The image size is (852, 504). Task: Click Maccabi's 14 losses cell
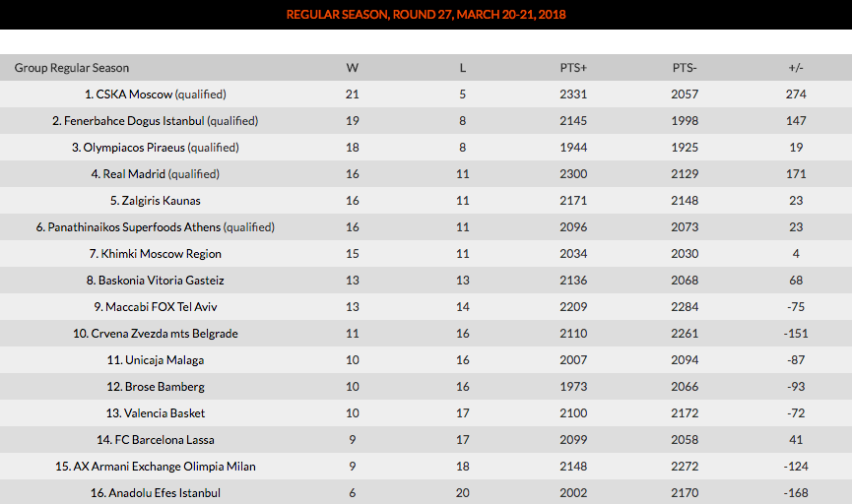coord(462,307)
